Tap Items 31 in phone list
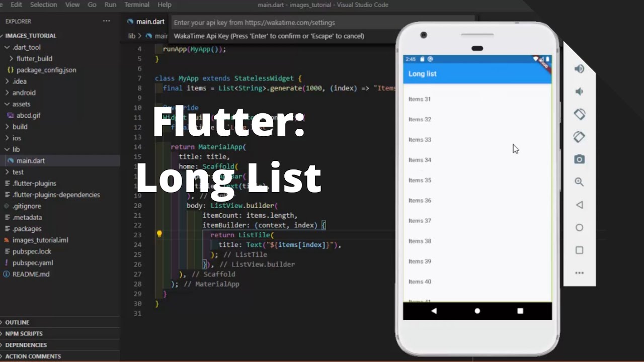Screen dimensions: 644x362 (x=477, y=99)
